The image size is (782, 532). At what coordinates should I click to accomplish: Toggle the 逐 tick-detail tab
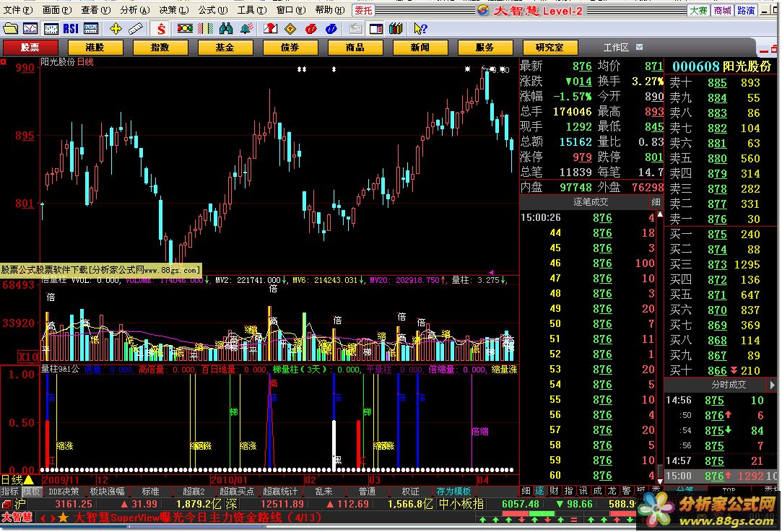539,492
